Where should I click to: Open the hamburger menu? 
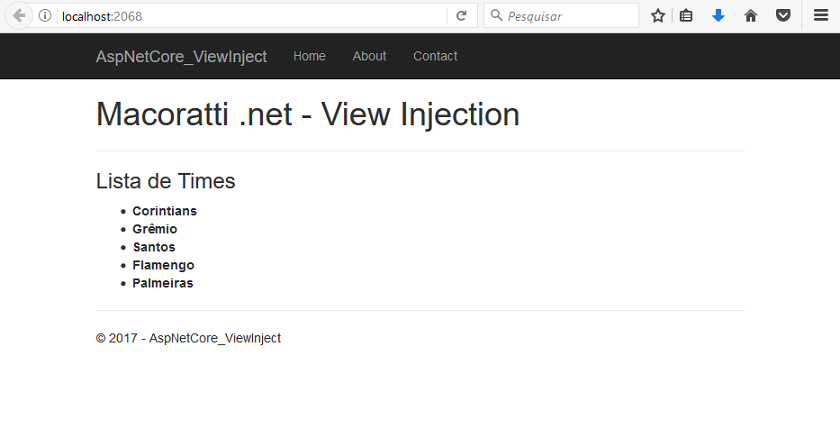click(821, 16)
